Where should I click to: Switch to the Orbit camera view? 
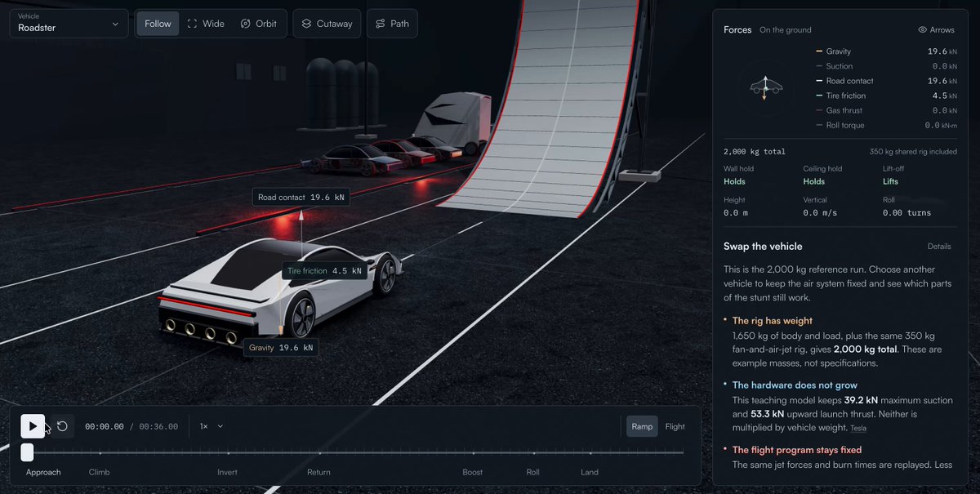point(259,24)
